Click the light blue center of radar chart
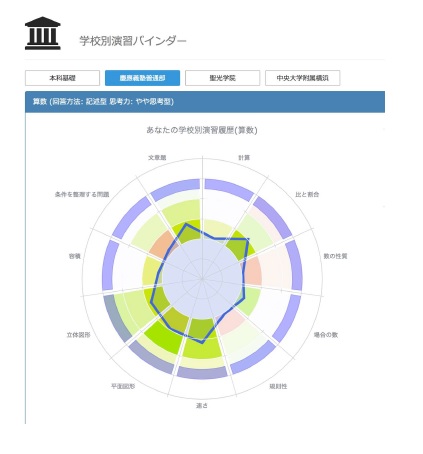The image size is (423, 454). [202, 278]
